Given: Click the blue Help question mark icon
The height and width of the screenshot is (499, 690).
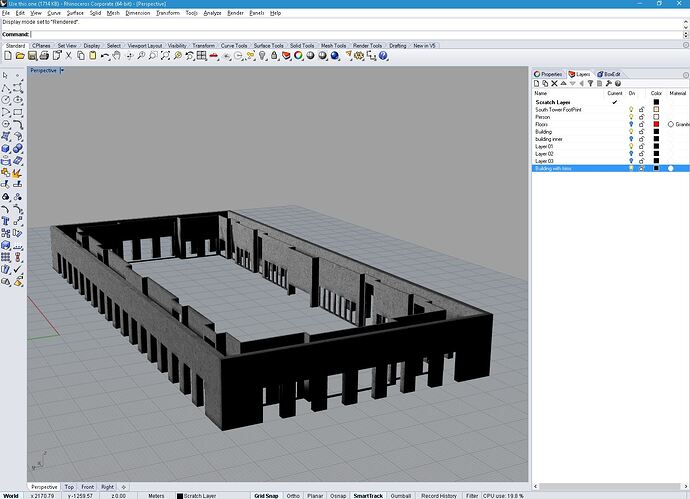Looking at the screenshot, I should point(383,56).
